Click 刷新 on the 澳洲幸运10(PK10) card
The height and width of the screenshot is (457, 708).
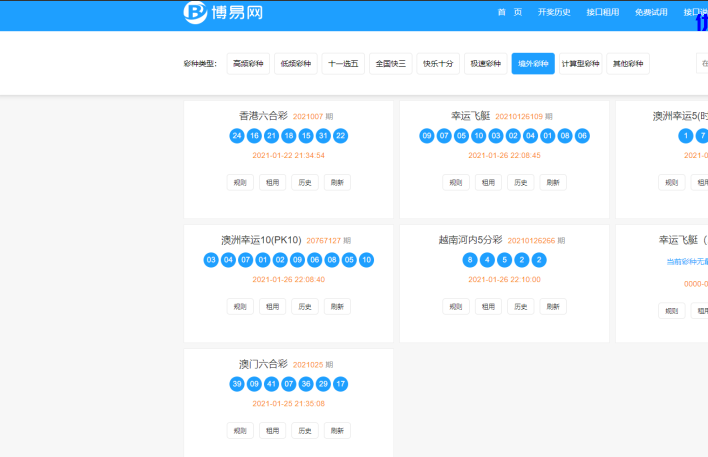tap(337, 307)
